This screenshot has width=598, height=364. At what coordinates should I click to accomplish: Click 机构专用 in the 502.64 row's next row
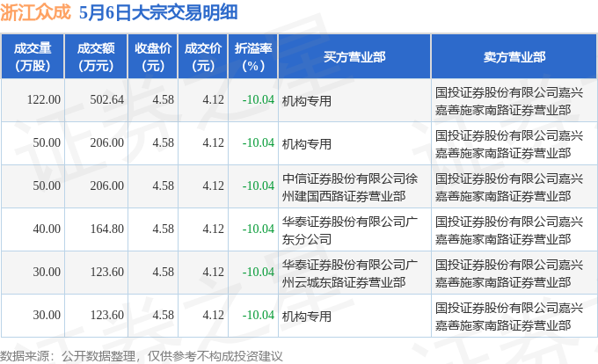coord(307,144)
